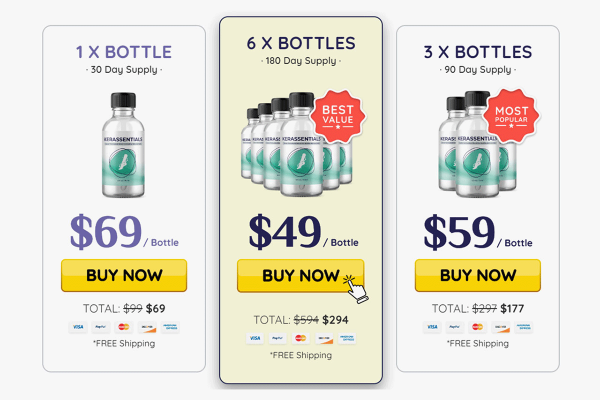Click the Mastercard icon under 3 bottles
Image resolution: width=600 pixels, height=400 pixels.
pos(476,326)
